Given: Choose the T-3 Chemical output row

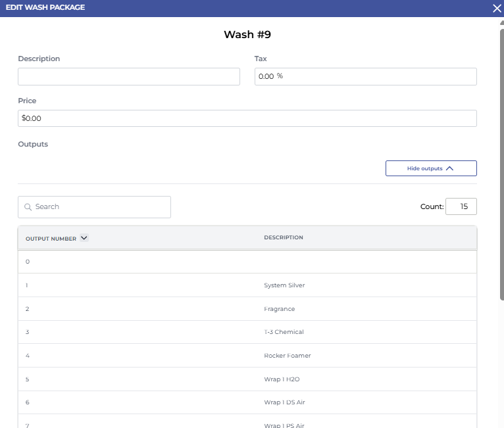Looking at the screenshot, I should 247,332.
